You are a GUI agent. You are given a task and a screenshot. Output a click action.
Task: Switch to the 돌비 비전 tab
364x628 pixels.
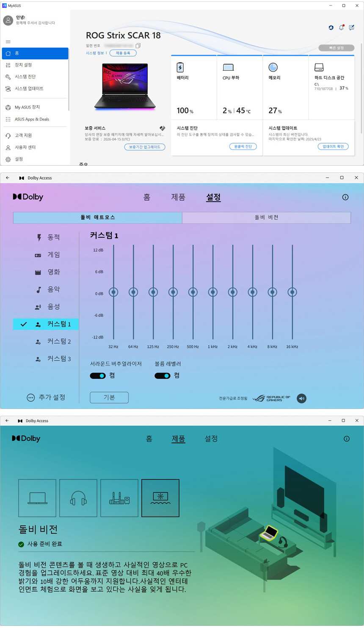(266, 217)
